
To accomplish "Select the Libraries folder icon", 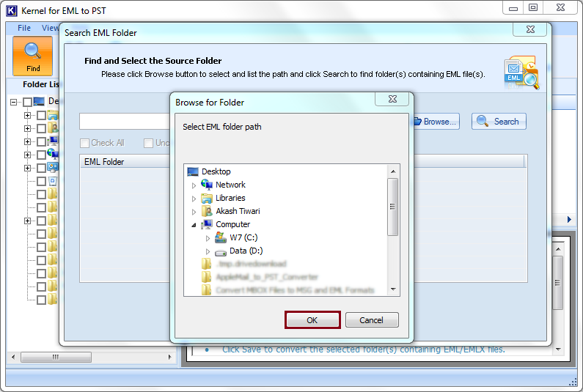I will coord(207,198).
